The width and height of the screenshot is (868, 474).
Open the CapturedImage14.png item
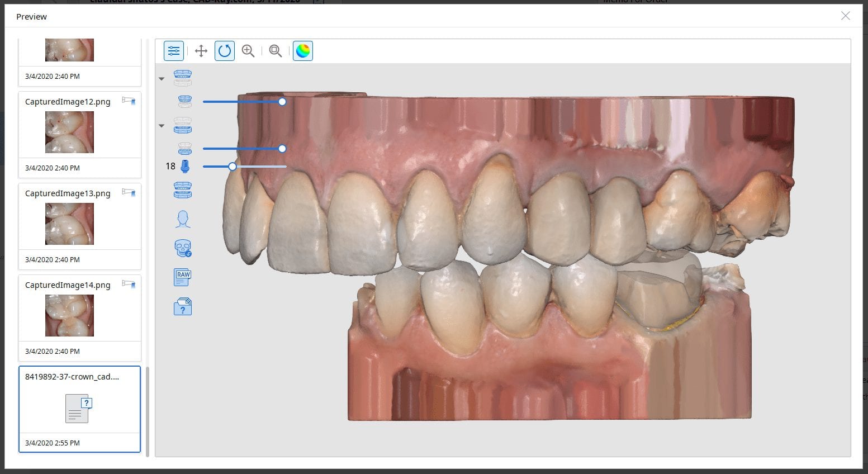click(x=69, y=315)
